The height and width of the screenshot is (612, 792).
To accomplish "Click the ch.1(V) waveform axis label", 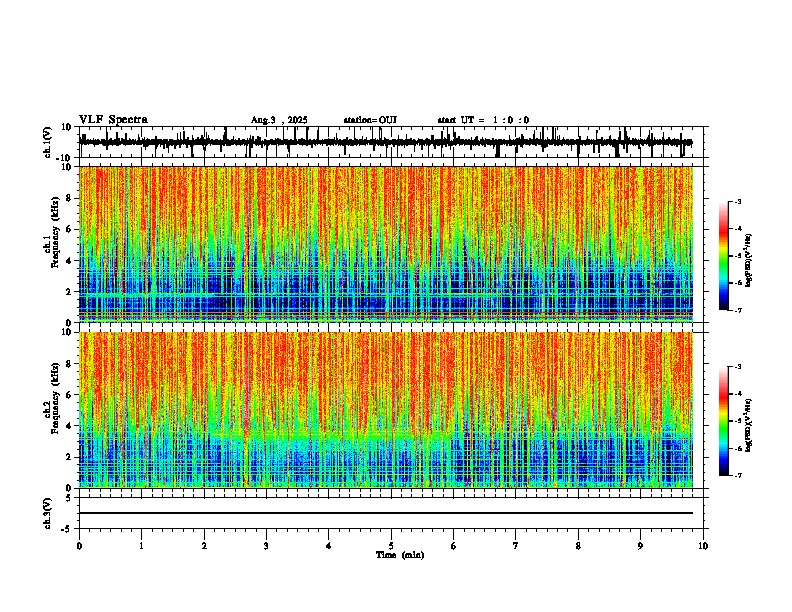I will (x=48, y=142).
